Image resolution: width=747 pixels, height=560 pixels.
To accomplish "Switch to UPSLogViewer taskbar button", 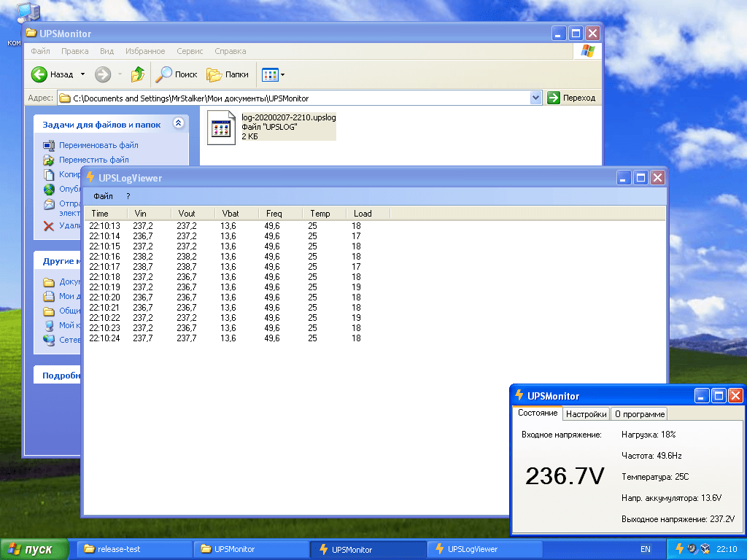I will (484, 549).
